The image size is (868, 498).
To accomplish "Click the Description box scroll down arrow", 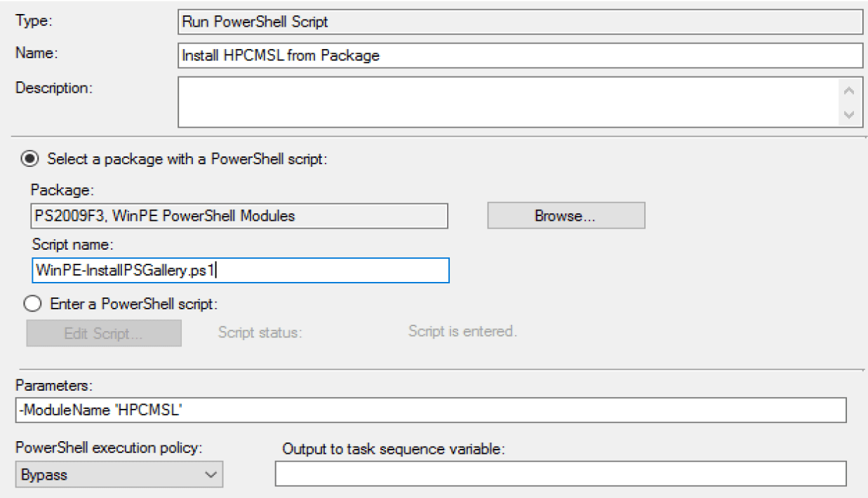I will tap(849, 115).
